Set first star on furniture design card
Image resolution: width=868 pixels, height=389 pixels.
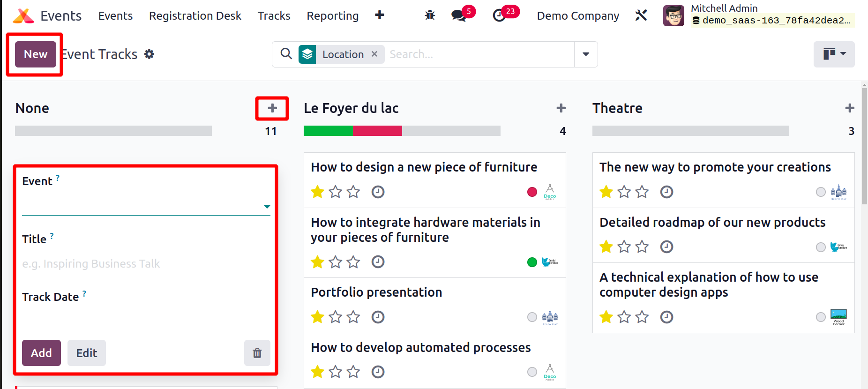318,192
